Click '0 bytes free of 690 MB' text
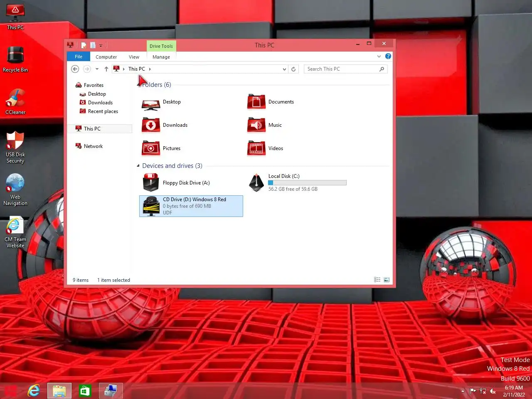The width and height of the screenshot is (532, 399). pos(187,206)
